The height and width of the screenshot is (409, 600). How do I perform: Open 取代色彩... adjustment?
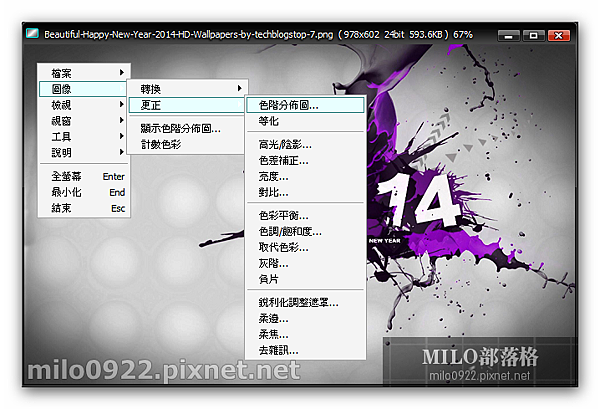[305, 248]
